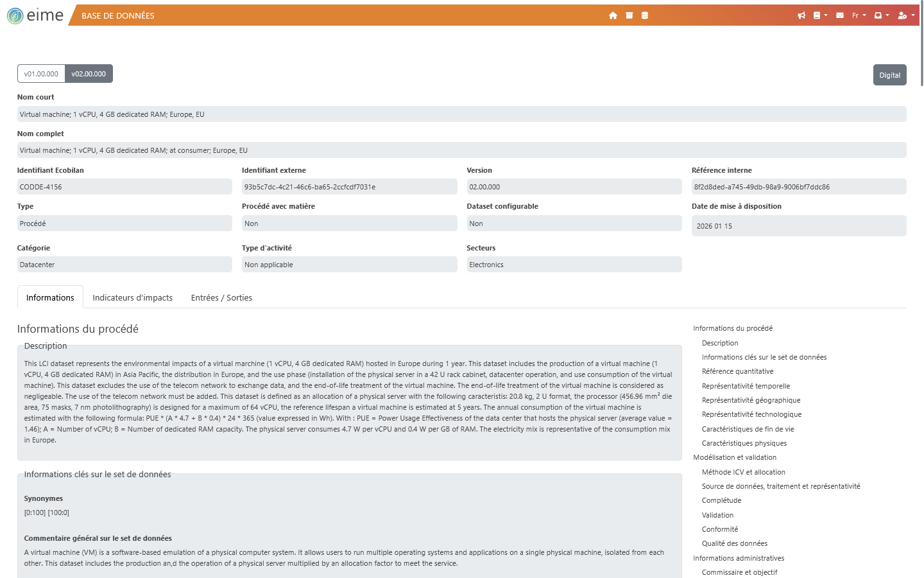Go to Validation link in side navigation

coord(717,515)
